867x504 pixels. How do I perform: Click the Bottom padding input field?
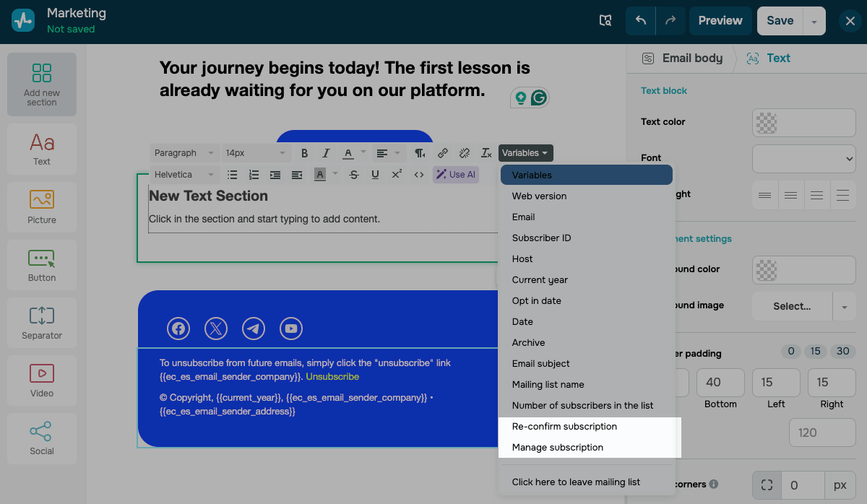720,383
